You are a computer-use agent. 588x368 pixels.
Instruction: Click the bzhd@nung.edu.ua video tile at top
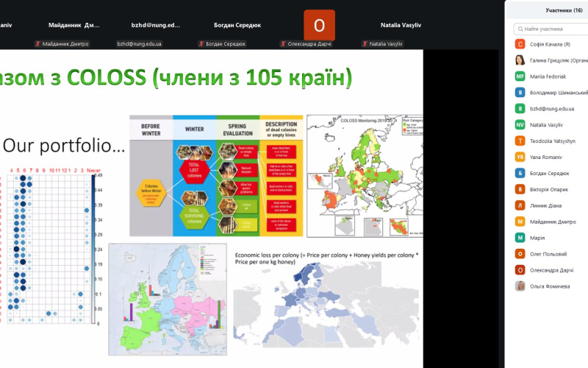[x=155, y=25]
